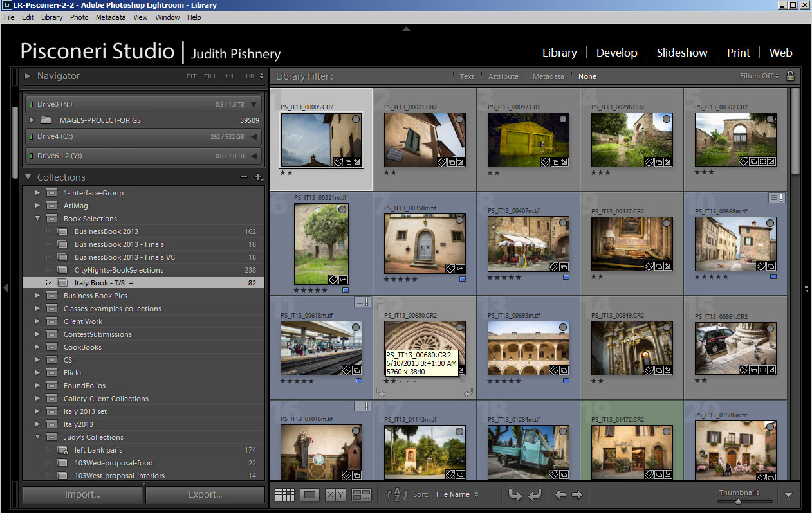Rotate PS_IT13_00680.CR2 left via cell arrow

[382, 392]
